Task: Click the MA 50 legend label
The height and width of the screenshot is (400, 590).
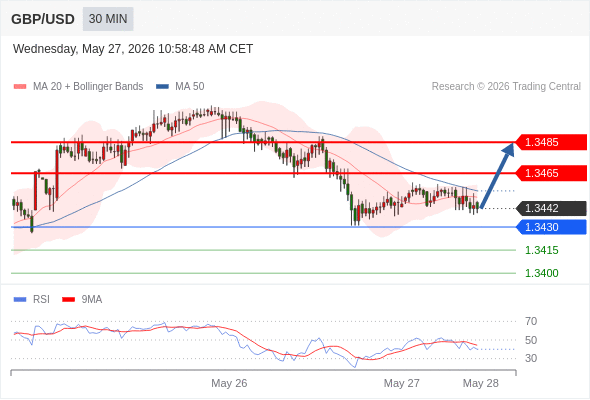Action: click(x=190, y=87)
